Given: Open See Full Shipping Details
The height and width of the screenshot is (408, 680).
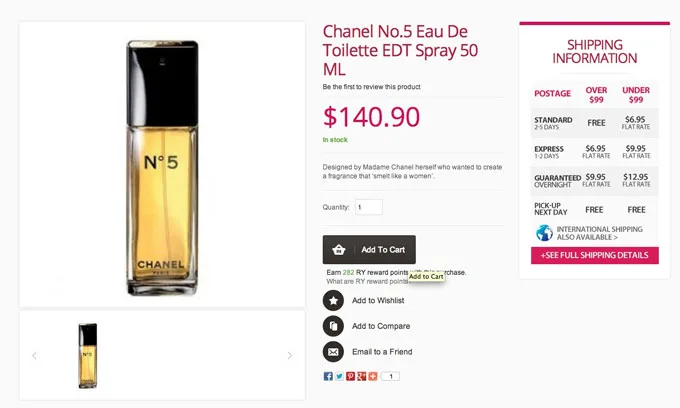Looking at the screenshot, I should click(595, 256).
